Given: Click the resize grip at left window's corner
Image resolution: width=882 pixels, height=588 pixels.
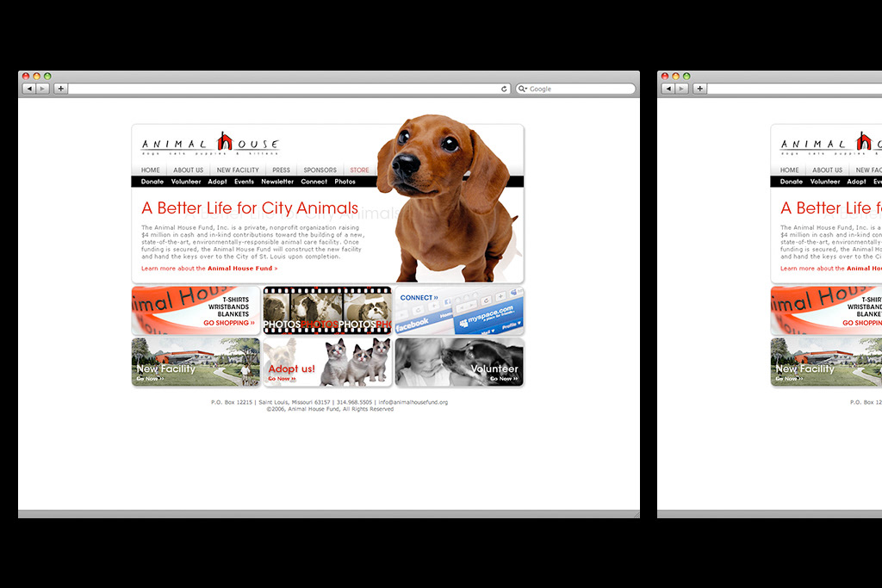Looking at the screenshot, I should click(637, 514).
